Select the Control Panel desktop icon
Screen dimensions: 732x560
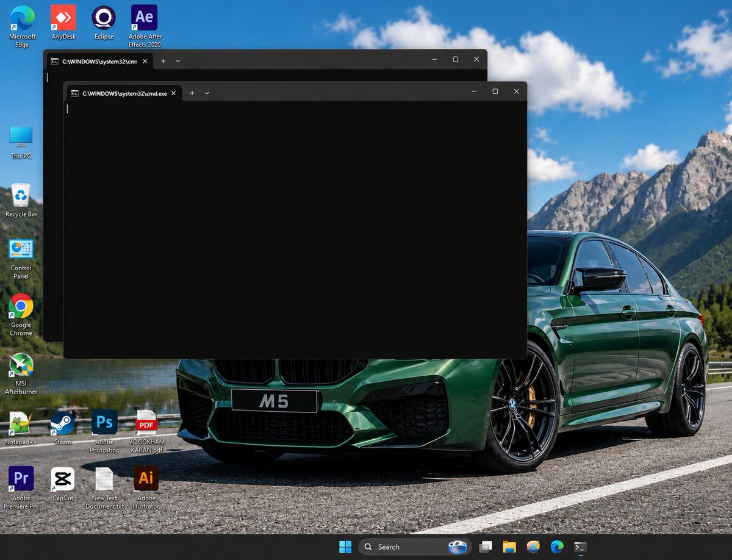(x=21, y=259)
